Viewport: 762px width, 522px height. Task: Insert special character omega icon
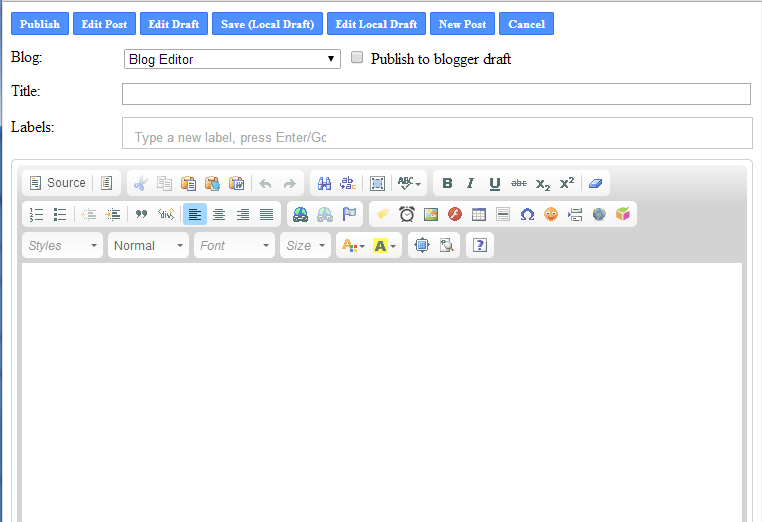pyautogui.click(x=527, y=214)
